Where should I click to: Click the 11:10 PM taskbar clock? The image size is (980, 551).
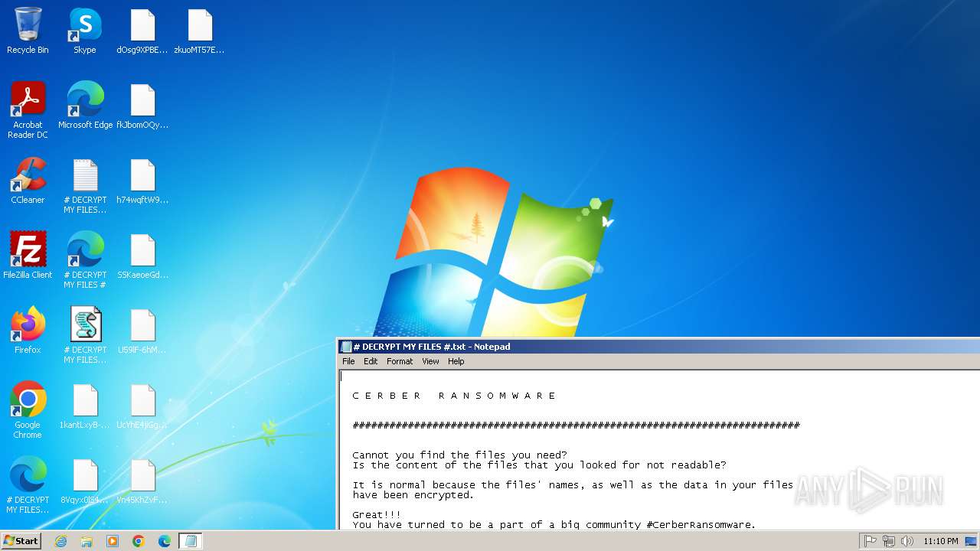click(x=941, y=541)
